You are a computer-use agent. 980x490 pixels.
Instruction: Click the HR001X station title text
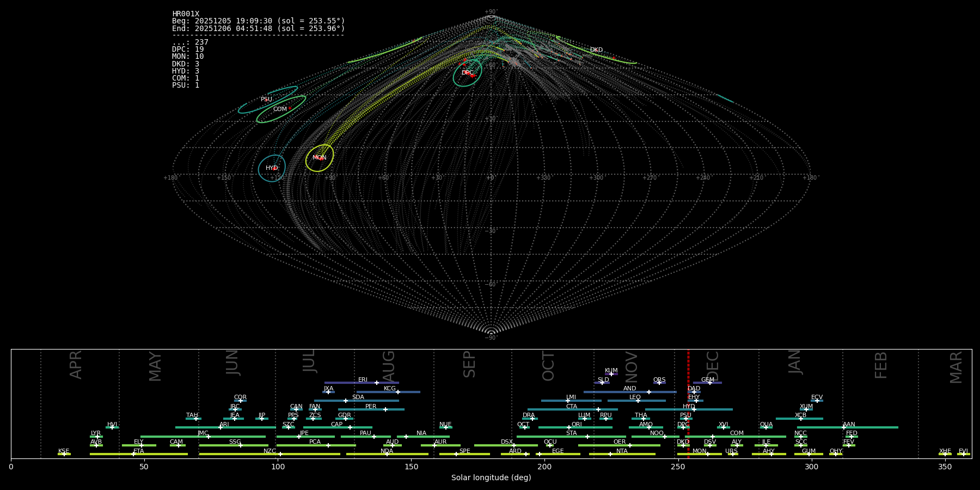186,14
